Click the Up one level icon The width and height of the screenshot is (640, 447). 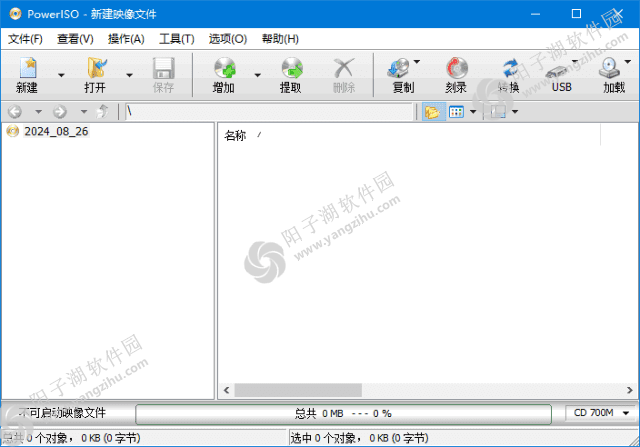point(102,111)
